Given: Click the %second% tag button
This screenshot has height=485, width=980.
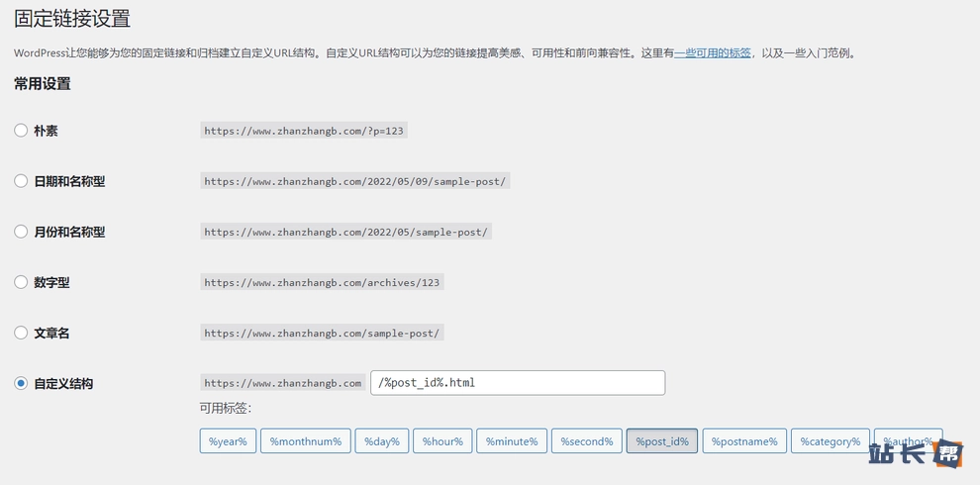Looking at the screenshot, I should pyautogui.click(x=586, y=441).
